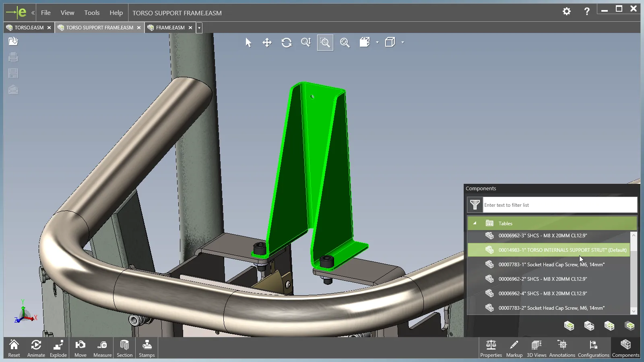The height and width of the screenshot is (362, 644).
Task: Click the wireframe cube icon in Components panel
Action: click(589, 326)
